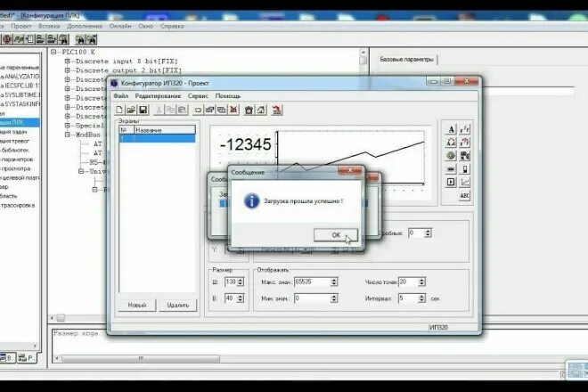Adjust the Дробные stepper arrows
Viewport: 588px width, 392px height.
click(x=428, y=233)
